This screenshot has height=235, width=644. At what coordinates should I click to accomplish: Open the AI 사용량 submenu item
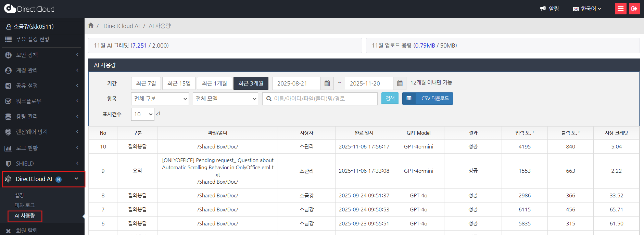point(25,216)
